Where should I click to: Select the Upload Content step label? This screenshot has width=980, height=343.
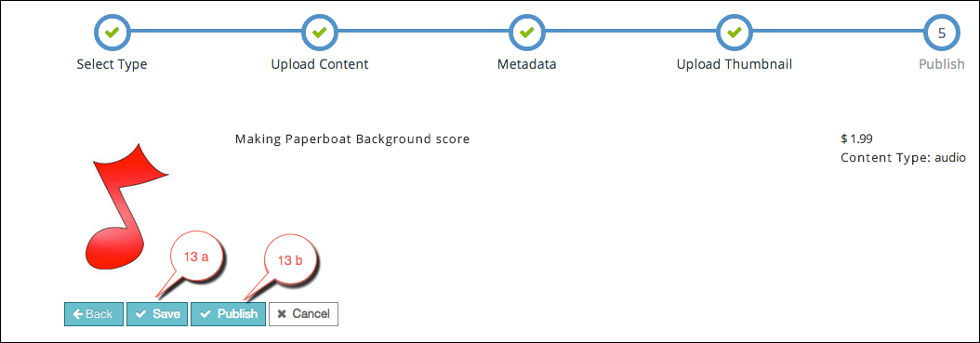[319, 64]
